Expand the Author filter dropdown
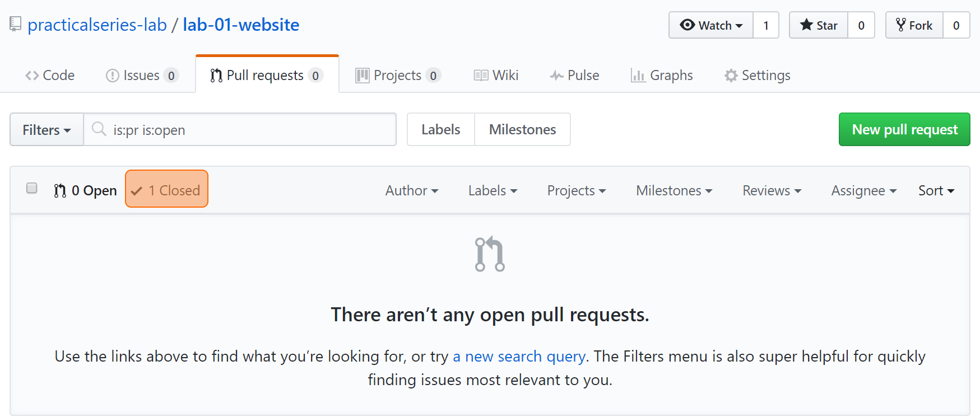The width and height of the screenshot is (980, 417). (x=412, y=190)
